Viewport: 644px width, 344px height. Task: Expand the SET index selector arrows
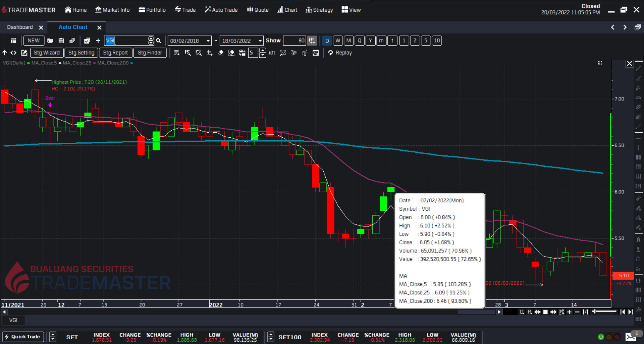[x=53, y=337]
